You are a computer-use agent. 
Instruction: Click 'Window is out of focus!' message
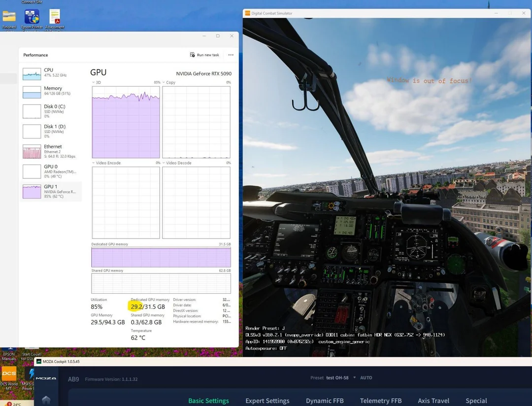point(429,80)
